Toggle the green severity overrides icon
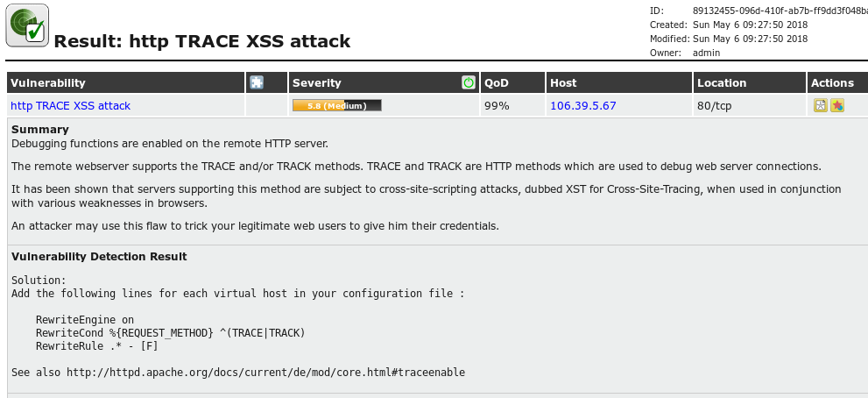 469,82
